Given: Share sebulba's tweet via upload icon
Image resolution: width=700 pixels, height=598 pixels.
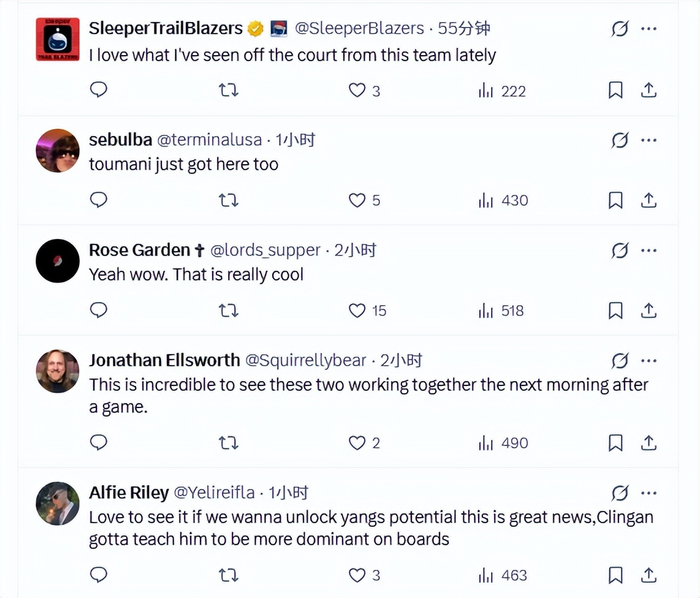Looking at the screenshot, I should point(648,200).
